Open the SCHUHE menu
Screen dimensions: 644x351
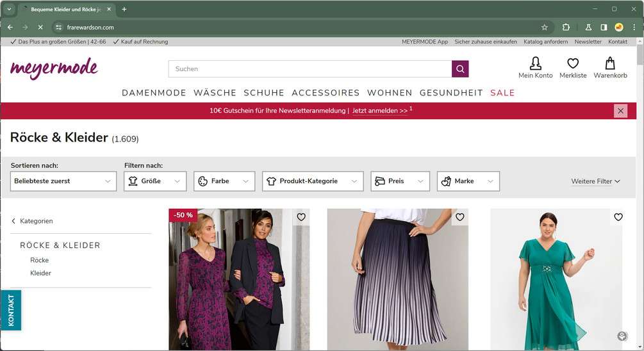pos(263,93)
